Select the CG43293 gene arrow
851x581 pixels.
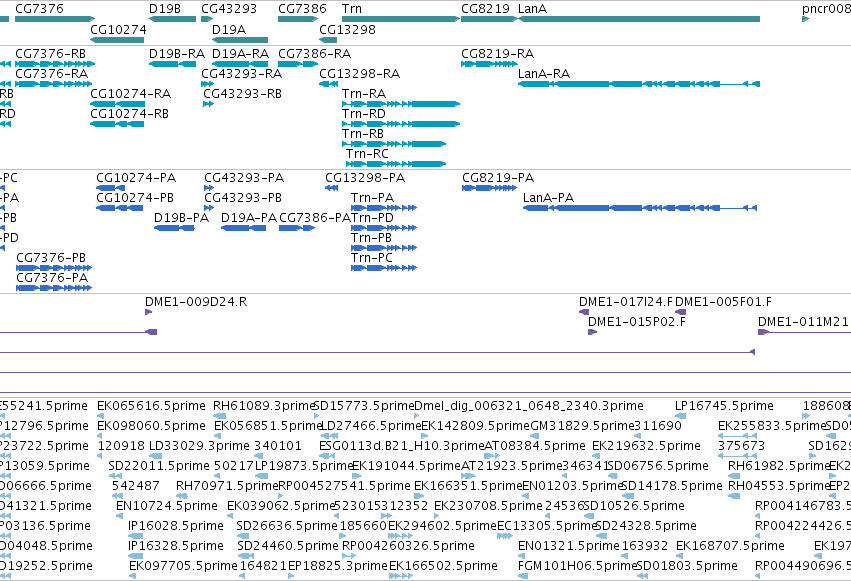point(207,19)
